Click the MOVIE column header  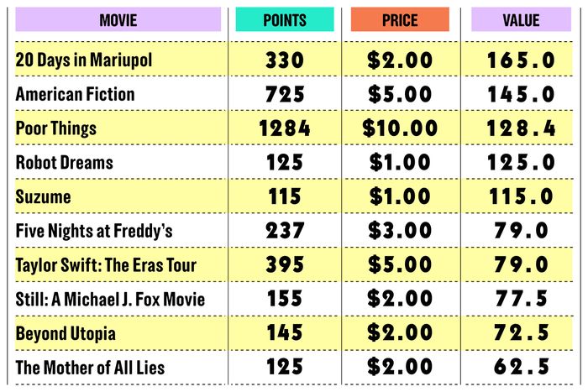pyautogui.click(x=118, y=19)
